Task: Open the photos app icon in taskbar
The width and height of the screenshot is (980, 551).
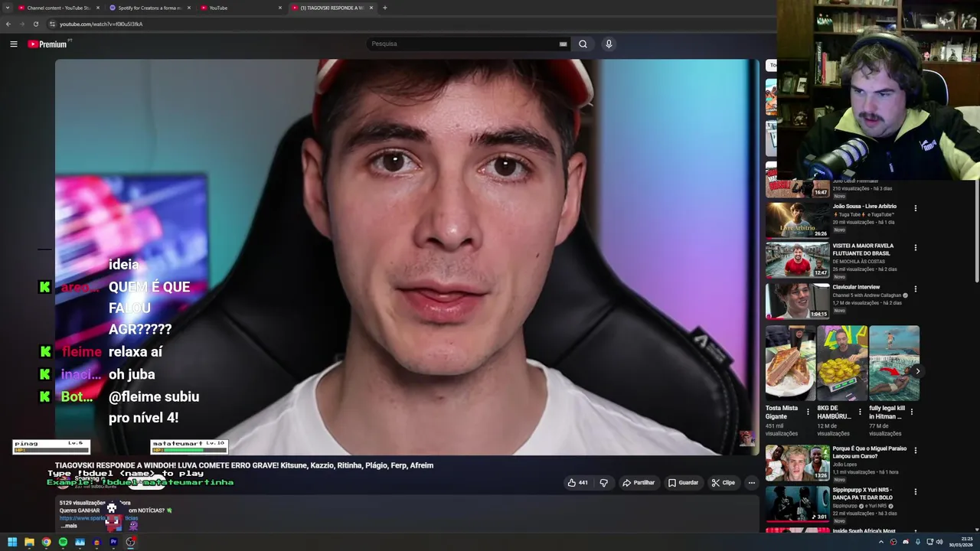Action: [80, 542]
